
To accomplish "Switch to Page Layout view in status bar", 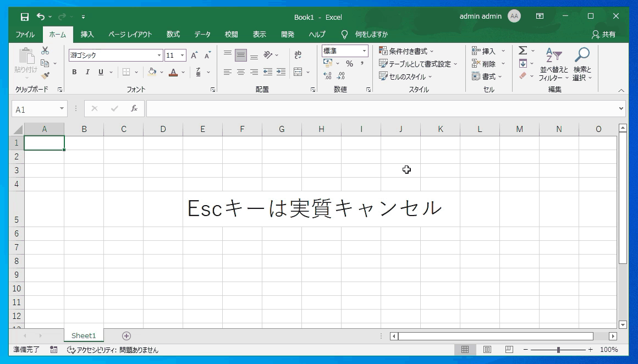I will tap(486, 349).
